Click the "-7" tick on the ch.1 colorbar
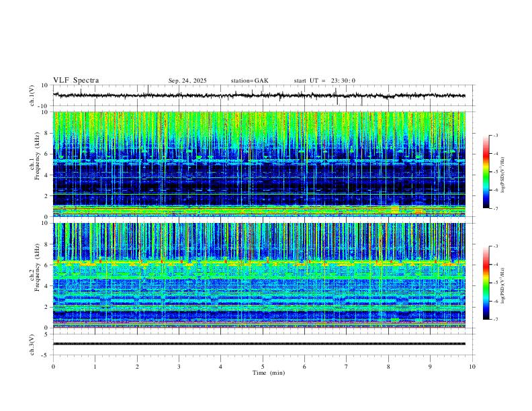The width and height of the screenshot is (532, 411). (495, 209)
